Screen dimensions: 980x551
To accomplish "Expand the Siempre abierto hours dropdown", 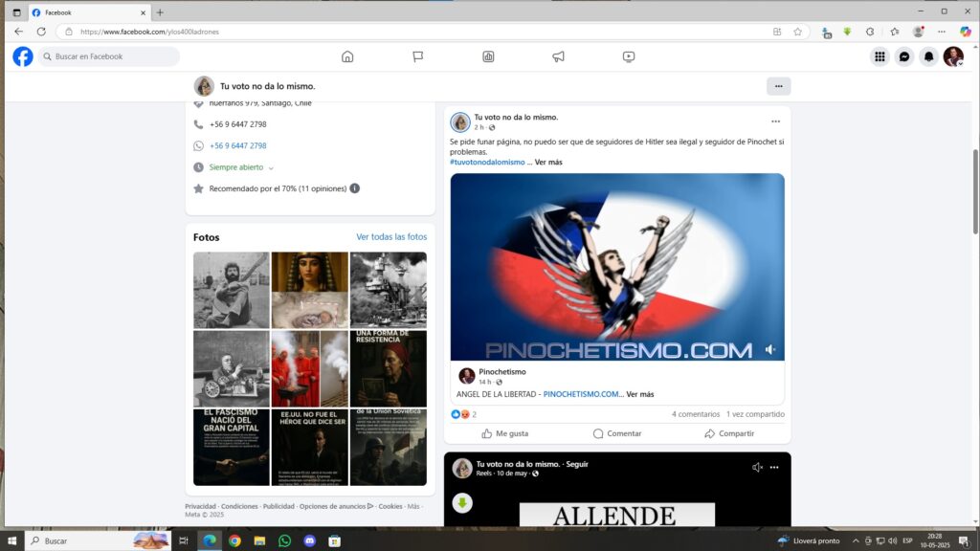I will tap(241, 167).
